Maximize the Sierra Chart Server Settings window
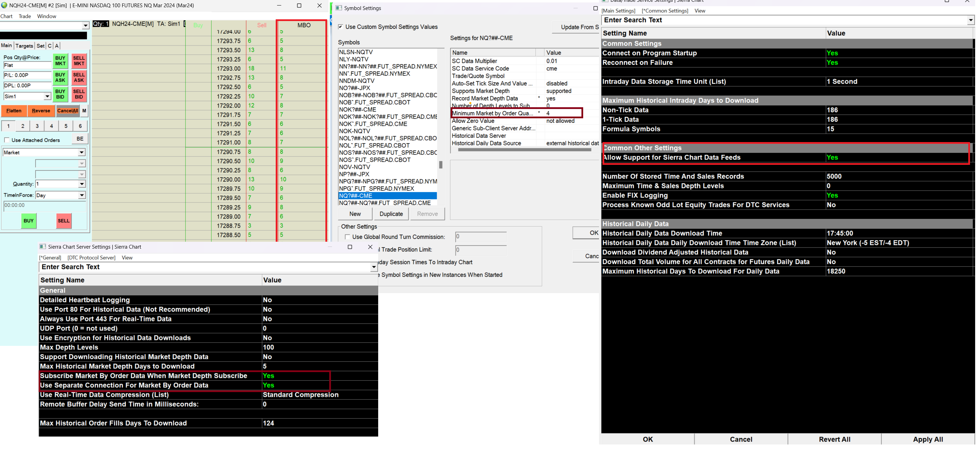 coord(350,247)
